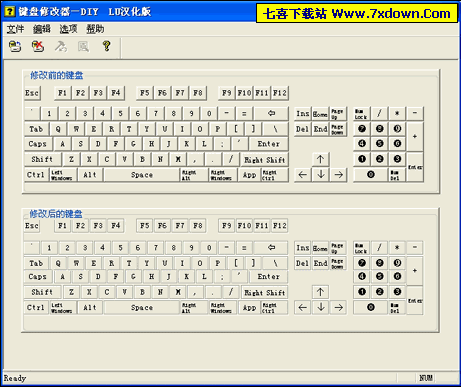Select Page Up key on 修改后的键盘
This screenshot has width=461, height=387.
tap(338, 247)
